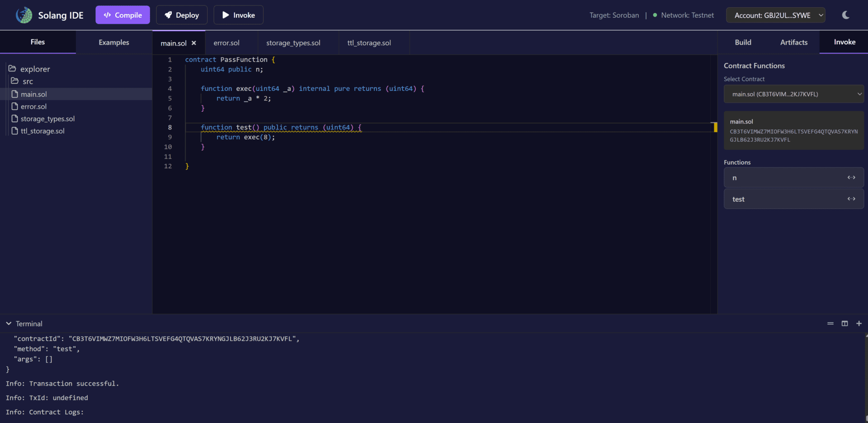The height and width of the screenshot is (423, 868).
Task: Switch to the ttl_storage.sol editor tab
Action: [x=369, y=43]
